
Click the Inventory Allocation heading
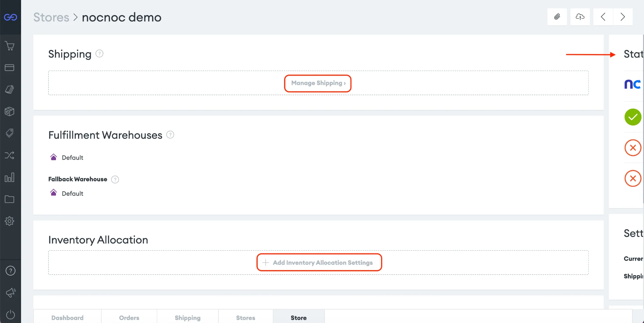pyautogui.click(x=98, y=240)
